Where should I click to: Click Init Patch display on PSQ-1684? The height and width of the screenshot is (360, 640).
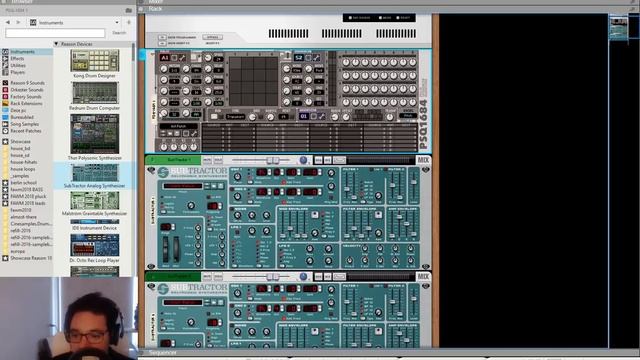[178, 126]
